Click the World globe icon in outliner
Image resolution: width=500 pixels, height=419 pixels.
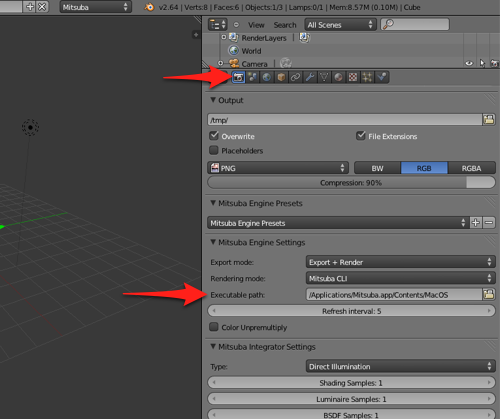pyautogui.click(x=234, y=51)
